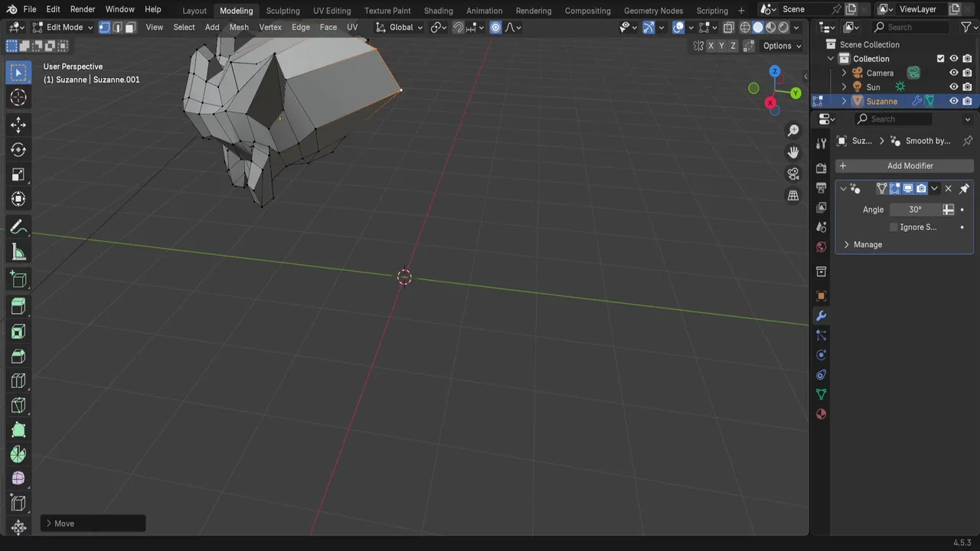Activate the Extrude Region tool

(x=18, y=307)
